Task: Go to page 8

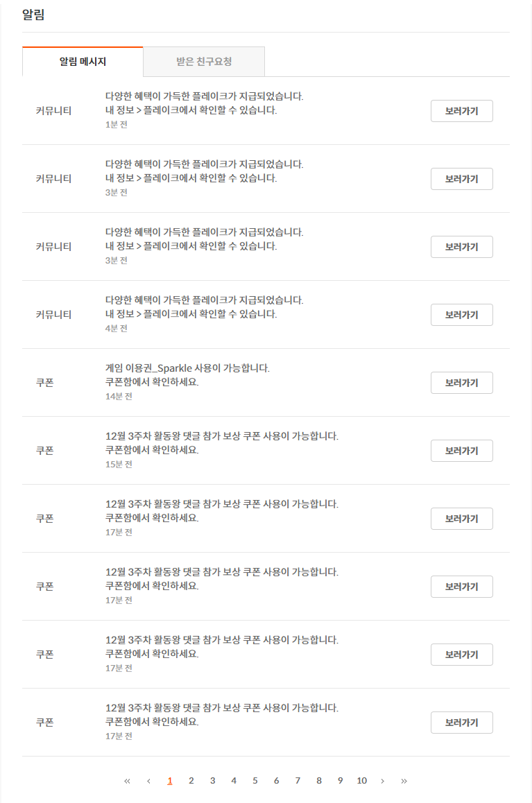Action: [319, 781]
